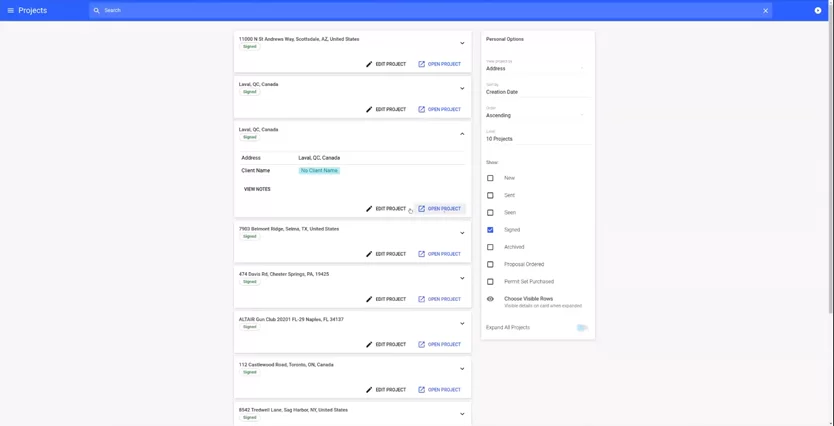Check the Permit Set Purchased checkbox
The height and width of the screenshot is (426, 834).
[x=490, y=282]
